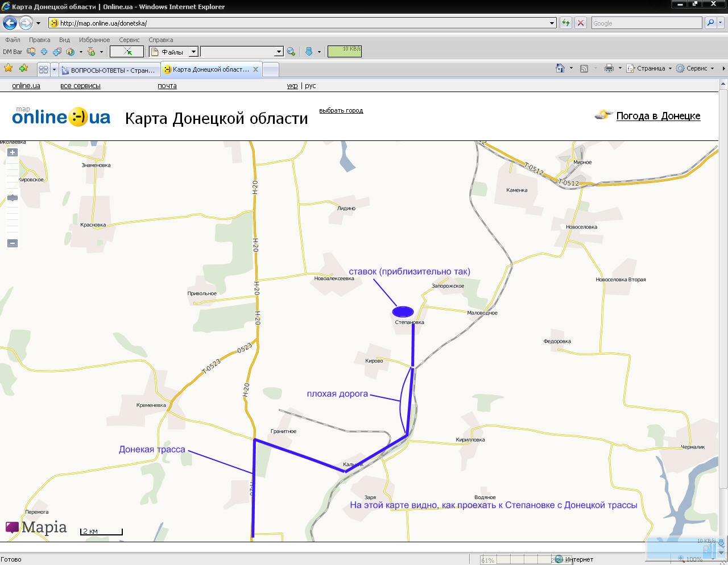Screen dimensions: 728x565
Task: Click the browser Back arrow button
Action: click(x=10, y=23)
